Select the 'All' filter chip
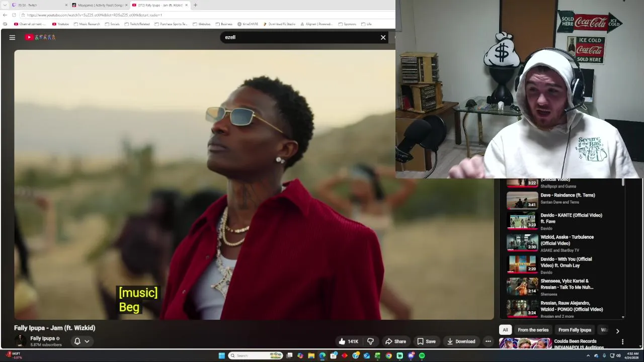The height and width of the screenshot is (362, 644). click(x=505, y=330)
